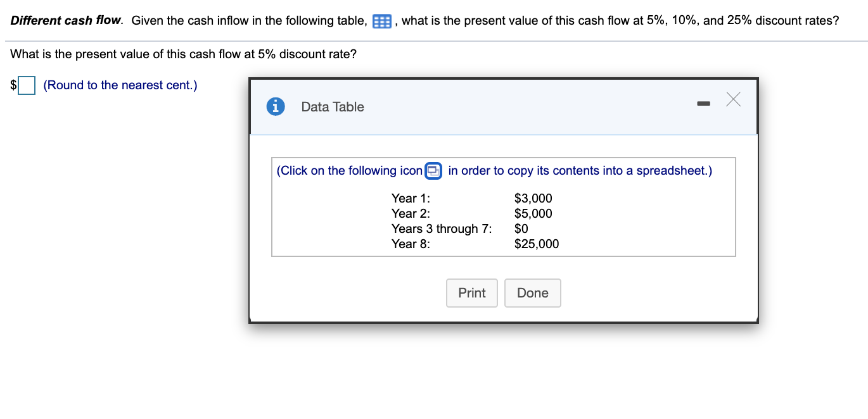The height and width of the screenshot is (419, 868).
Task: Click the copy-to-spreadsheet icon
Action: point(433,171)
